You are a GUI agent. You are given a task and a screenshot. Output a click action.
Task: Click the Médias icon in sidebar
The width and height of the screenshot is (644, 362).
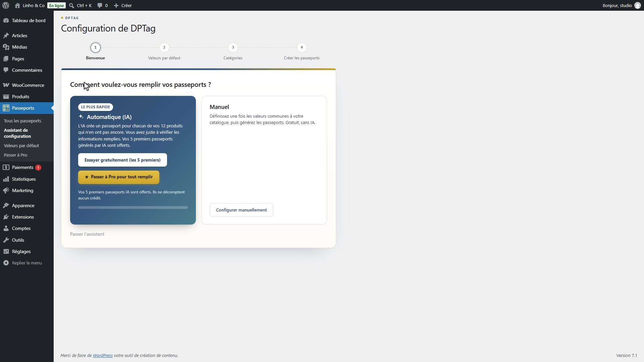tap(6, 47)
